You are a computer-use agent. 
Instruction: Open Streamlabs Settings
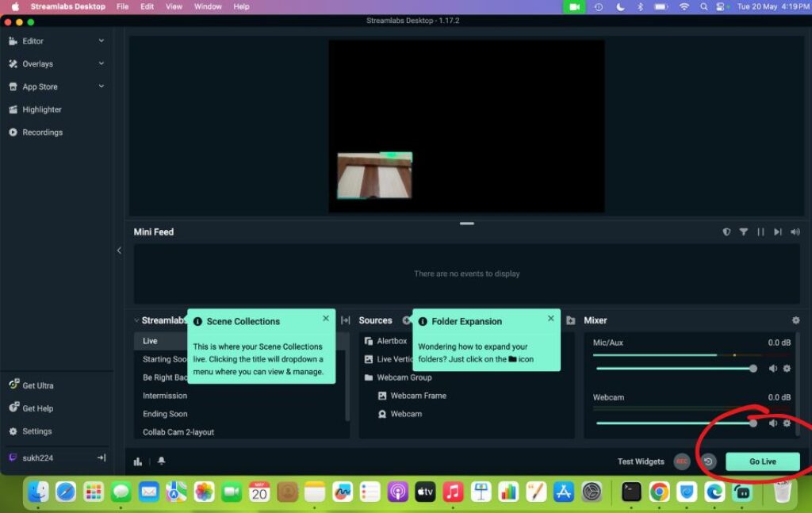[x=36, y=431]
